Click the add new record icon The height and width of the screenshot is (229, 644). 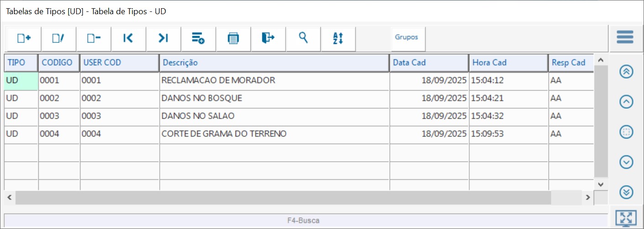coord(24,38)
